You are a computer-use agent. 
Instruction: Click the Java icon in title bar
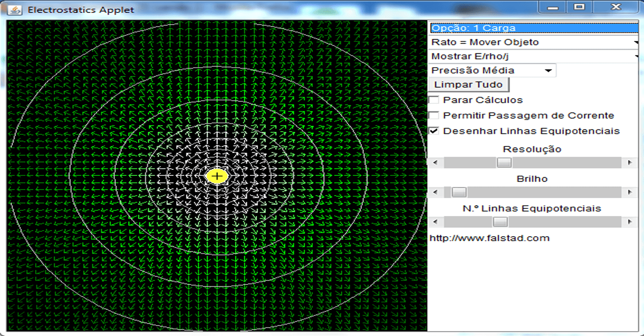(x=15, y=9)
